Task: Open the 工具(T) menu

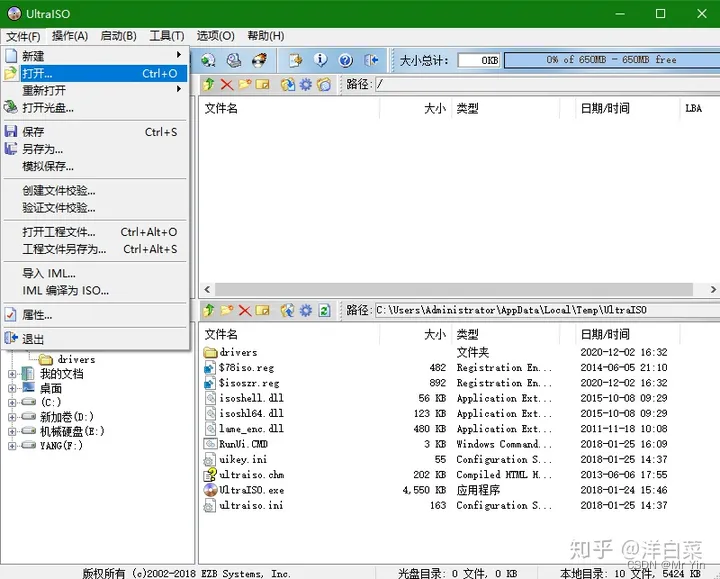Action: point(167,36)
